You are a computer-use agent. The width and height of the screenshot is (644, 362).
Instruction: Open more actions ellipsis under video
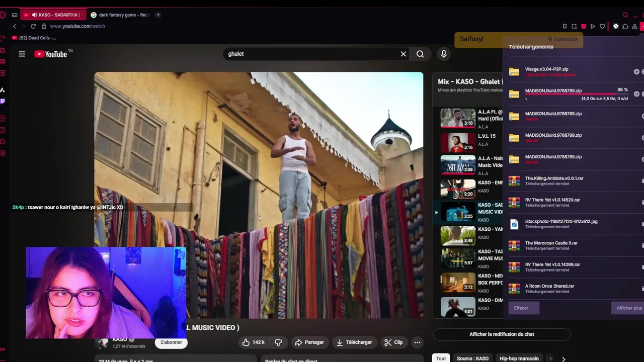coord(417,342)
